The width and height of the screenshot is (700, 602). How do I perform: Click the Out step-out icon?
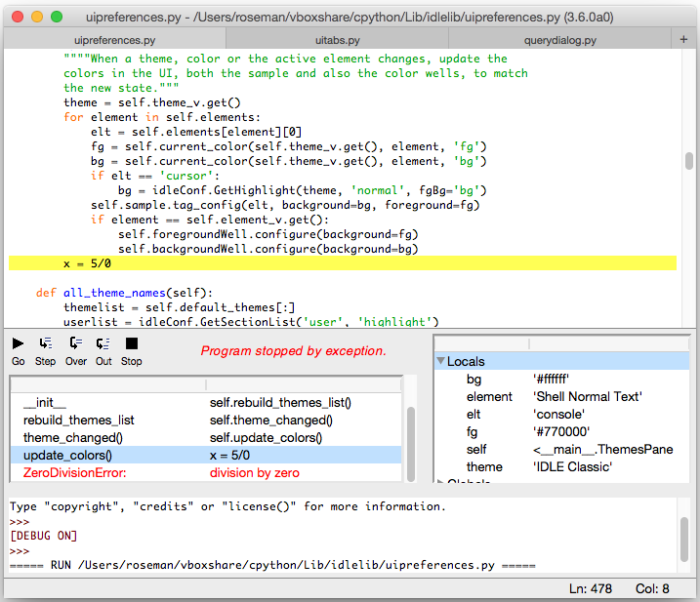[x=103, y=343]
